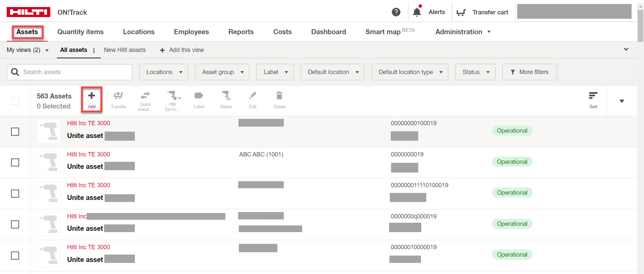Image resolution: width=644 pixels, height=274 pixels.
Task: Click the Hilti logo
Action: pos(29,12)
